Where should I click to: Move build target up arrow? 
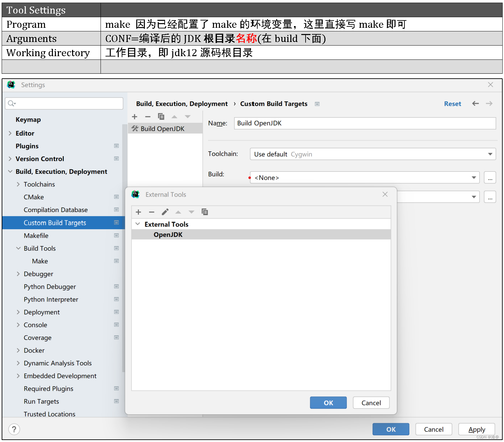tap(174, 117)
